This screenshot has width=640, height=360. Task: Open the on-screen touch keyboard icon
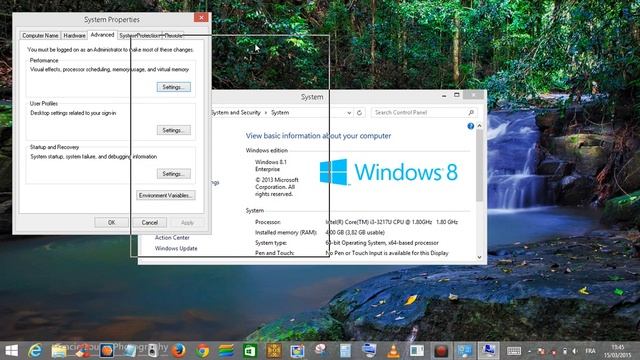pyautogui.click(x=514, y=351)
